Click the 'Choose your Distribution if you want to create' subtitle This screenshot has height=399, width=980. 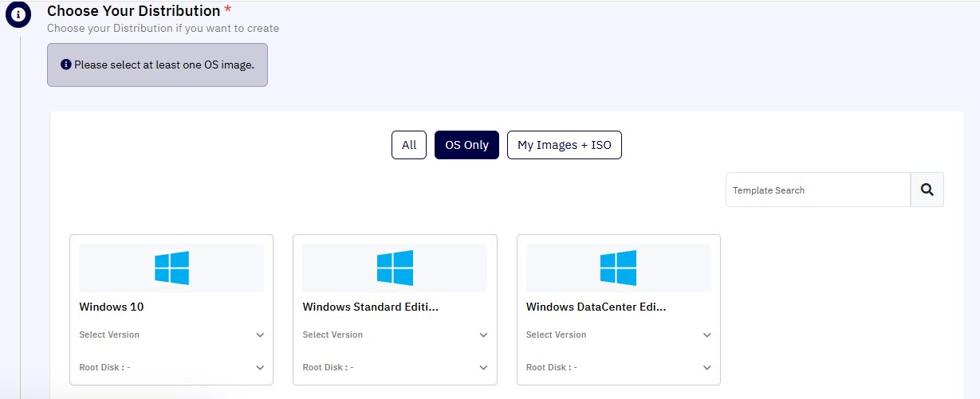163,28
